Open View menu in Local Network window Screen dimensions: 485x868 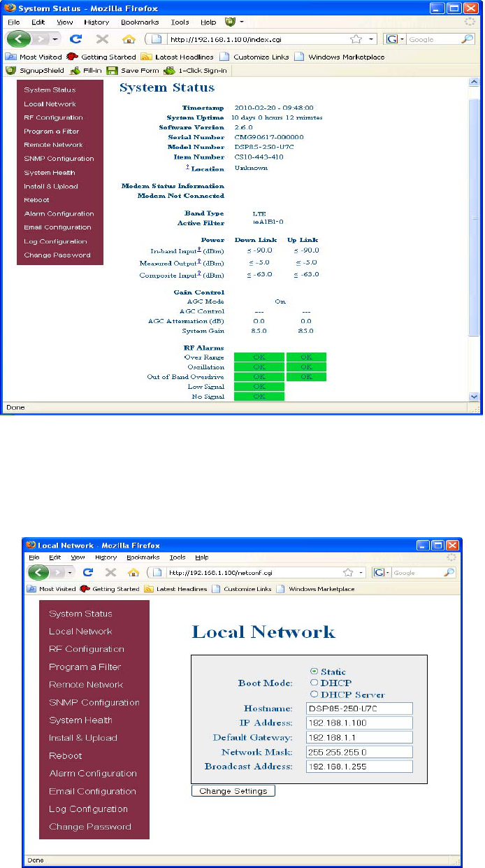(78, 557)
